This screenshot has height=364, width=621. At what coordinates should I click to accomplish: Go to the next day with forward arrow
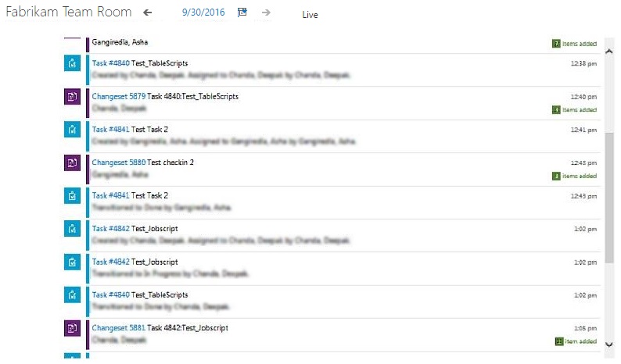click(266, 13)
